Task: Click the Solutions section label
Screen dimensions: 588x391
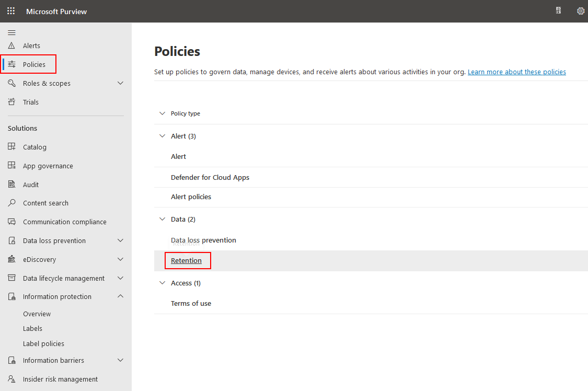Action: [x=22, y=128]
